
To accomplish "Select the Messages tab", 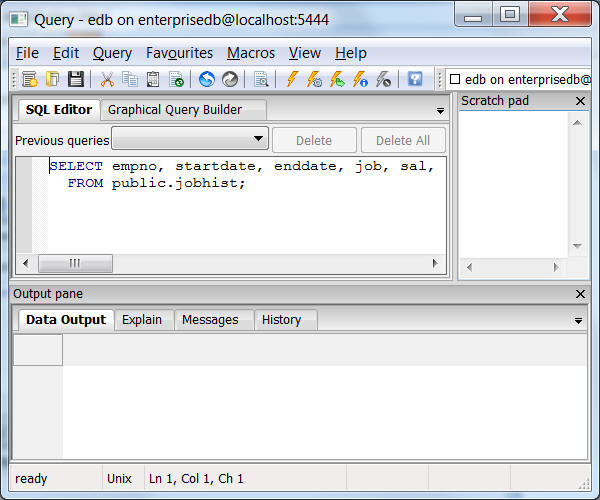I will 214,320.
